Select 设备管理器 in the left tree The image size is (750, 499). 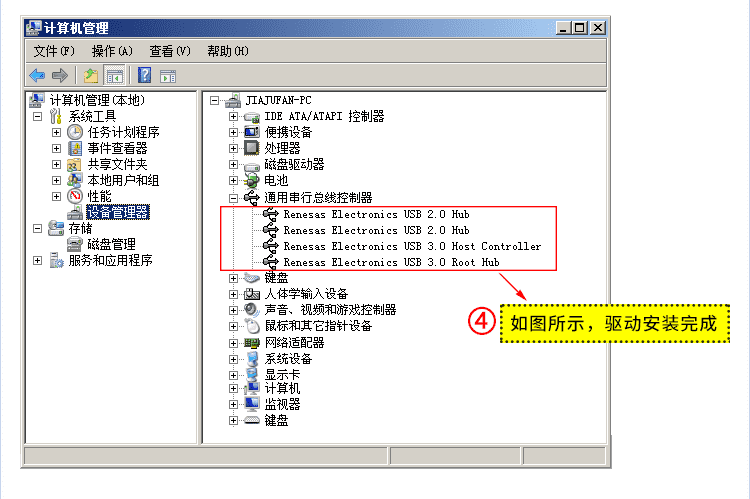point(118,212)
